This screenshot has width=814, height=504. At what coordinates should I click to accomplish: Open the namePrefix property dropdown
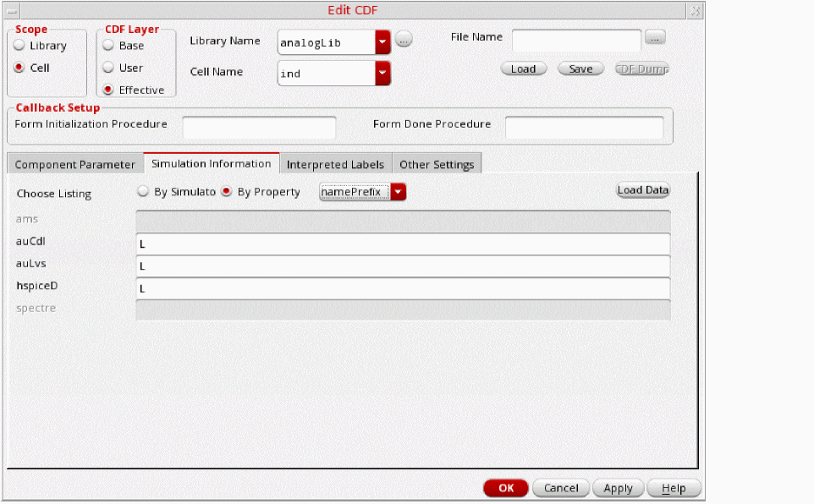(399, 192)
